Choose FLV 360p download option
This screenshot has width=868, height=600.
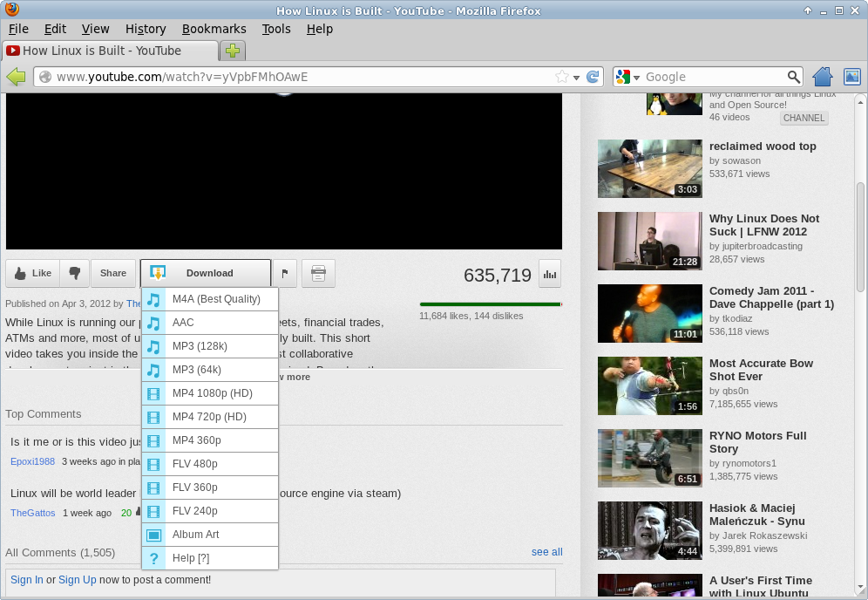[x=210, y=487]
